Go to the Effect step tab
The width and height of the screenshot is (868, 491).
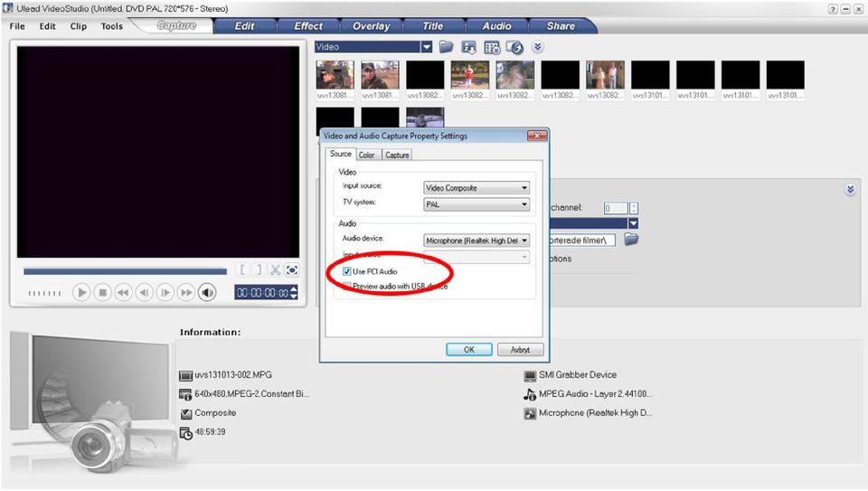click(308, 26)
